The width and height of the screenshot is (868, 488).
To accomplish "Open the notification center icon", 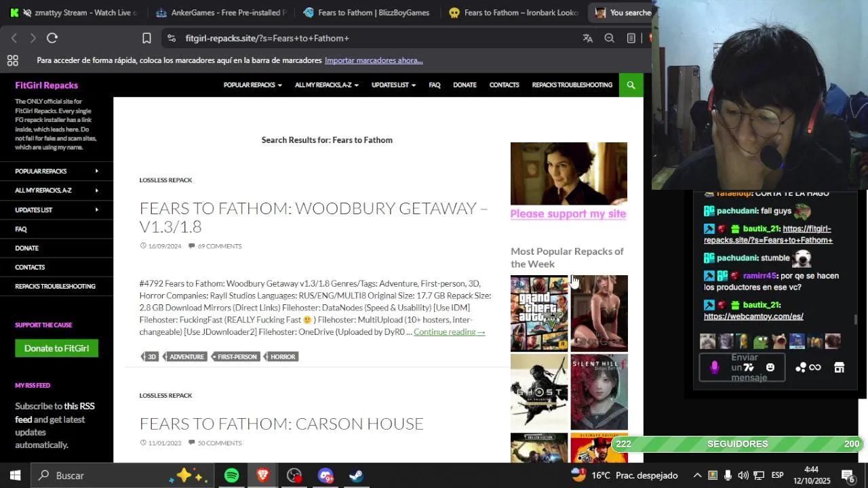I will 848,476.
